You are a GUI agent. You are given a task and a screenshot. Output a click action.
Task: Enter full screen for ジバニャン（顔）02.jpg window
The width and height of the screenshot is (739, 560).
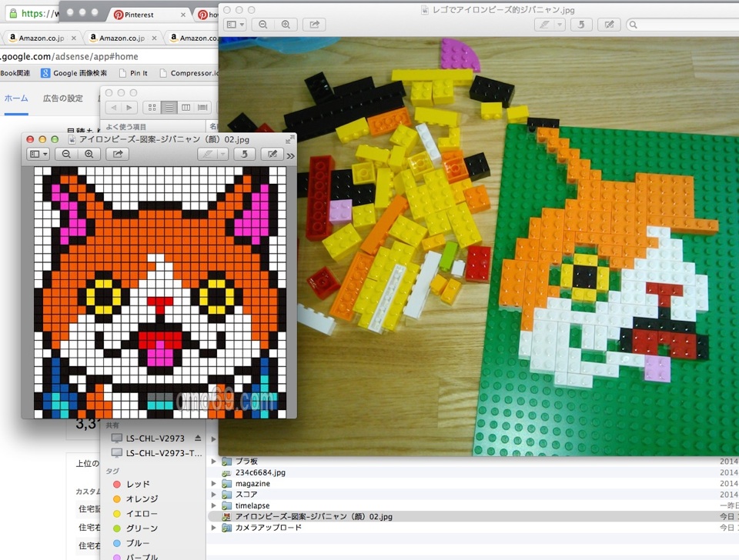click(x=289, y=139)
